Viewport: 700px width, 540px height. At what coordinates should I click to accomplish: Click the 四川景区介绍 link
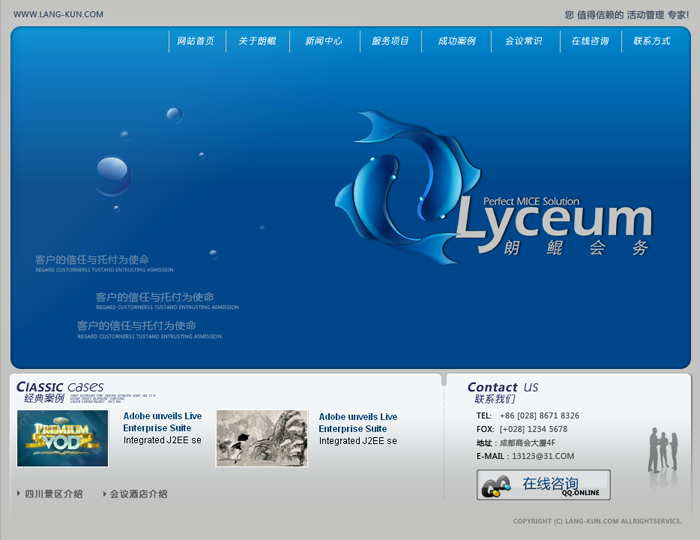click(54, 494)
